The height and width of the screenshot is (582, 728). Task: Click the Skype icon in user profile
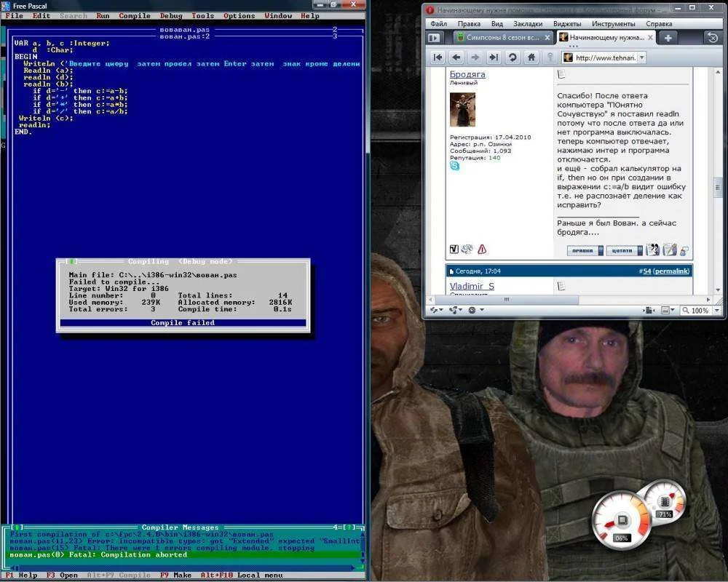pyautogui.click(x=455, y=167)
